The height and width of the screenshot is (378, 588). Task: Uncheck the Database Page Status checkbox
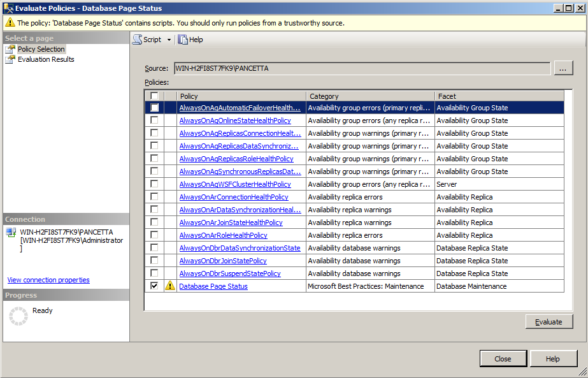[x=154, y=286]
